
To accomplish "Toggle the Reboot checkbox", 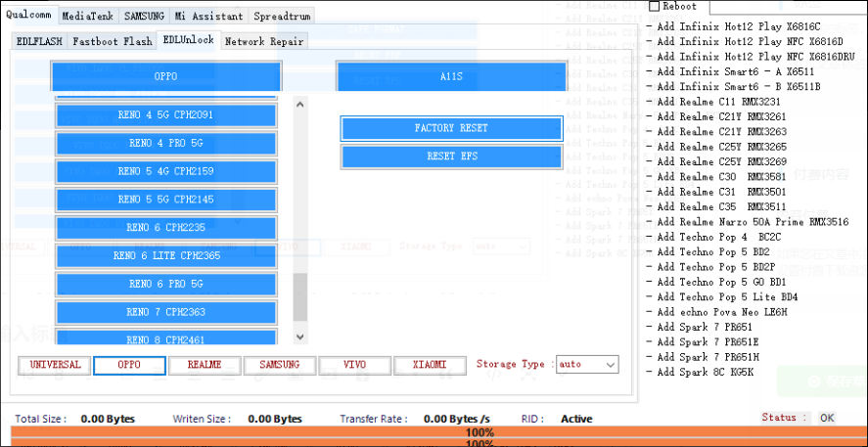I will pyautogui.click(x=655, y=6).
